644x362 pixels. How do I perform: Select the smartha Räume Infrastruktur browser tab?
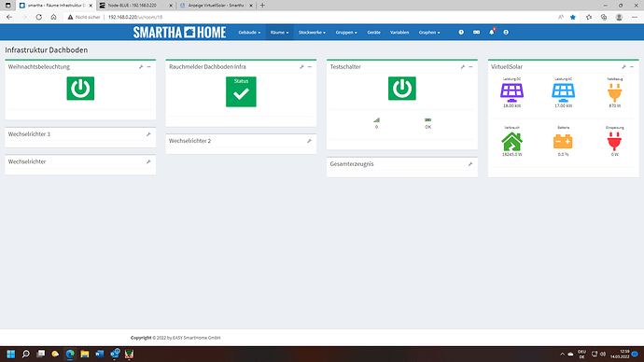[x=55, y=6]
